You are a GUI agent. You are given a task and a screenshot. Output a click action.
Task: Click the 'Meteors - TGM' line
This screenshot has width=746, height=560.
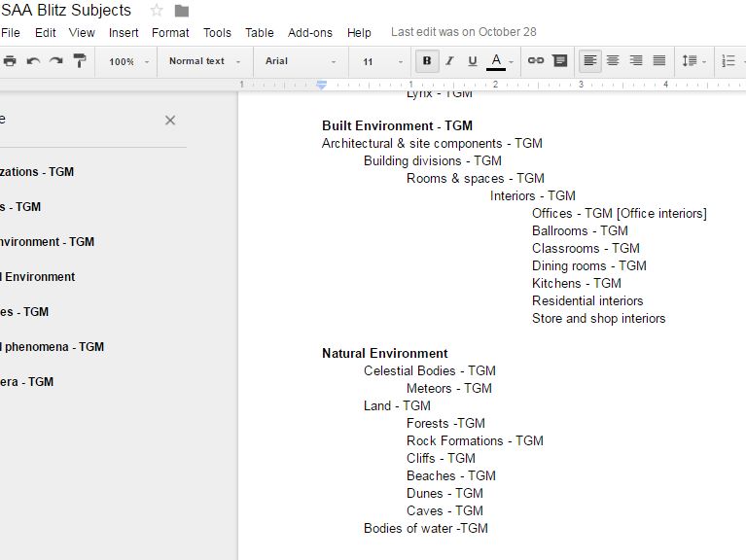448,388
